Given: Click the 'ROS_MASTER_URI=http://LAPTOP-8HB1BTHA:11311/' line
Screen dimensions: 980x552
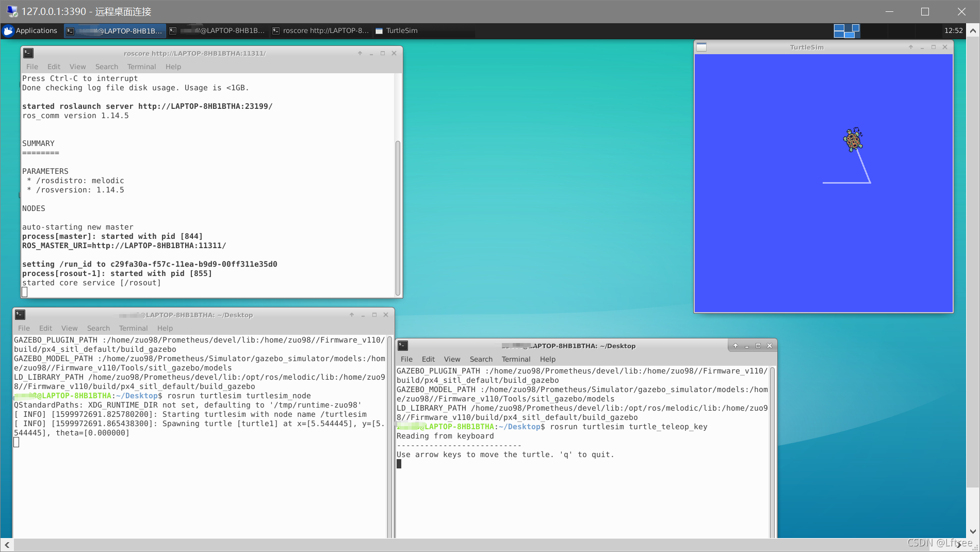Looking at the screenshot, I should 124,246.
